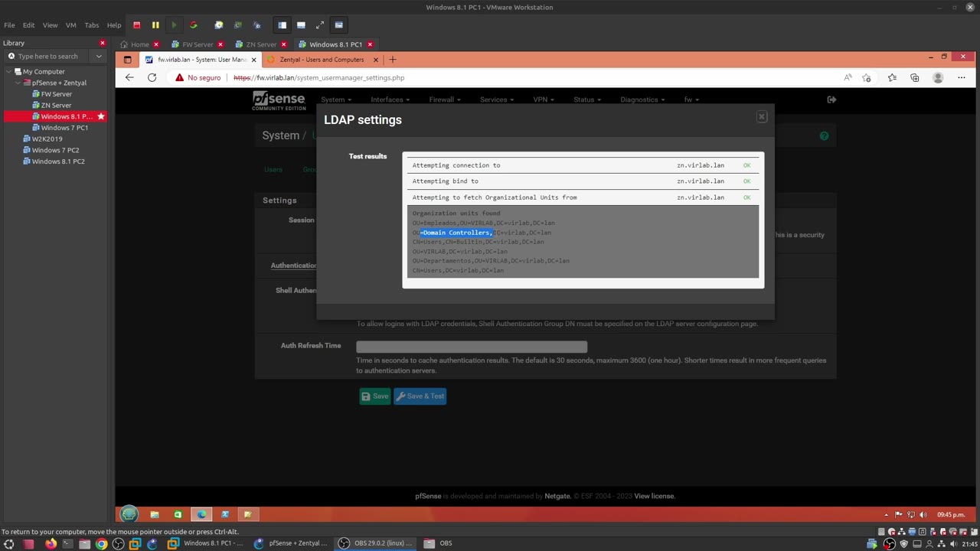Toggle the VMware library sidebar view icon
980x551 pixels.
pos(282,25)
